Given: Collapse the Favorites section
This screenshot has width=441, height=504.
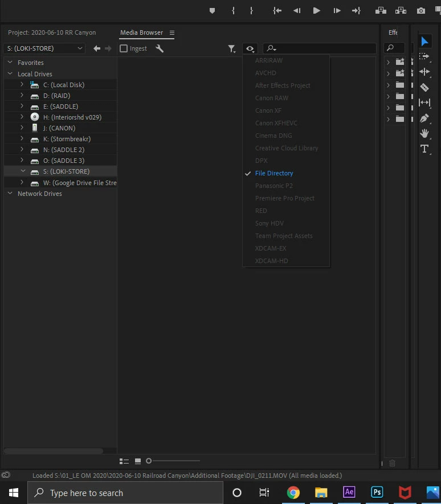Looking at the screenshot, I should 10,62.
